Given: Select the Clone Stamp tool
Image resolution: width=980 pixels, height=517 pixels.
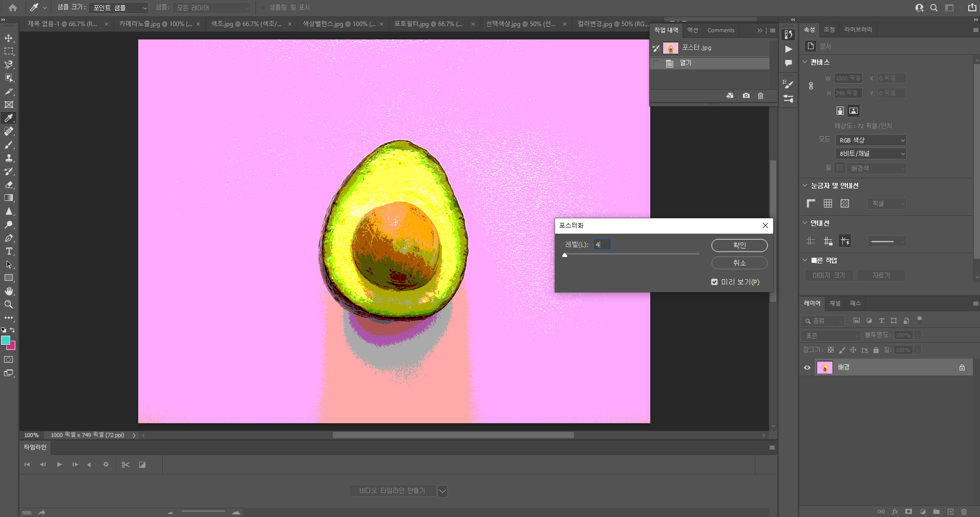Looking at the screenshot, I should (9, 158).
